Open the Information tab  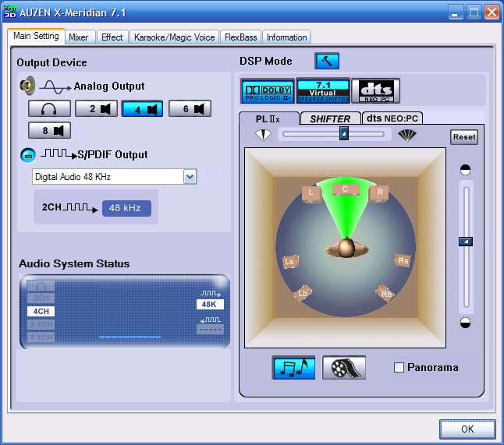(x=286, y=37)
